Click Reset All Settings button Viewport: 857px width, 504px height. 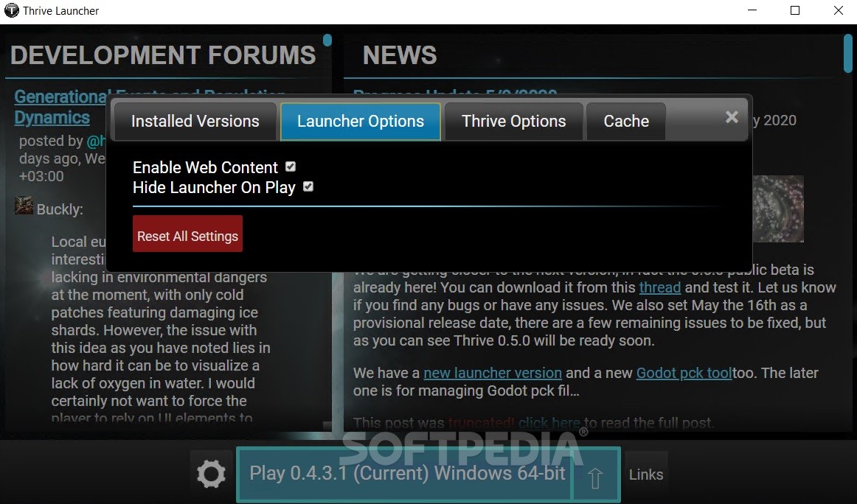coord(187,234)
